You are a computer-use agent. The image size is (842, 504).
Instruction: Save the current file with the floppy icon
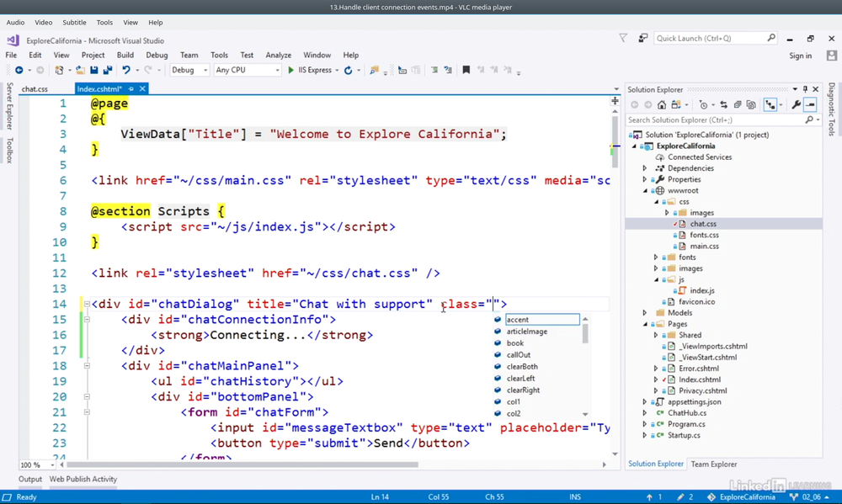(x=94, y=71)
